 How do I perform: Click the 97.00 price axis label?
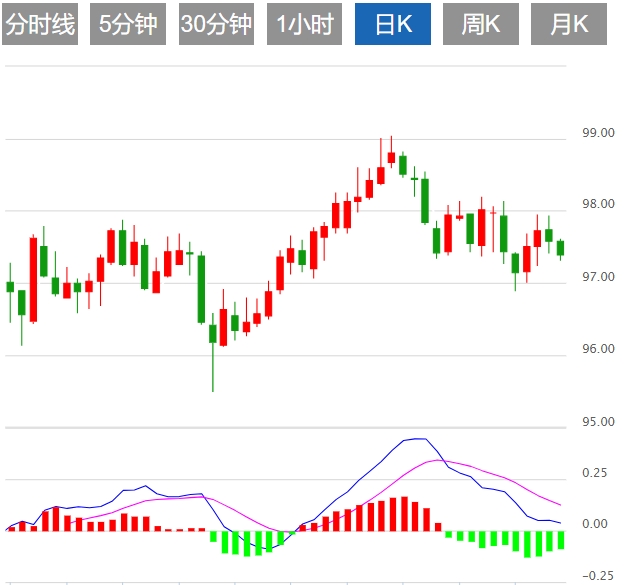597,276
